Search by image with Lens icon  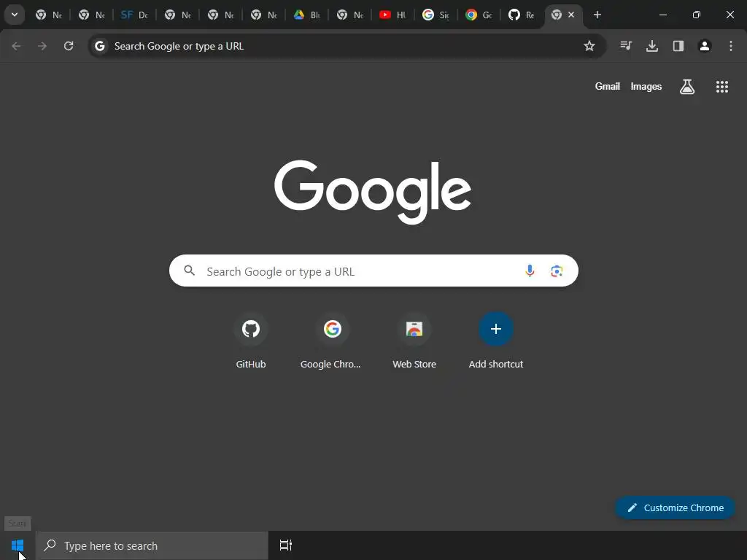(557, 271)
